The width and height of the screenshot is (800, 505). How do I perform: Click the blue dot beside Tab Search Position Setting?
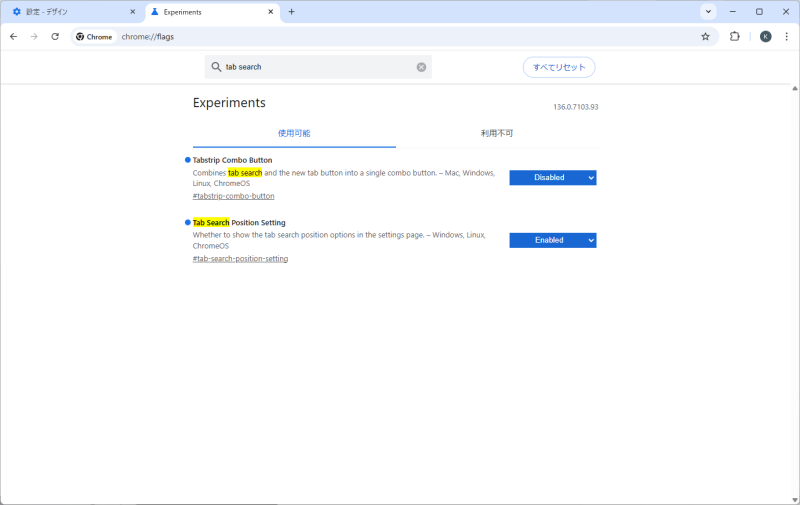(187, 223)
